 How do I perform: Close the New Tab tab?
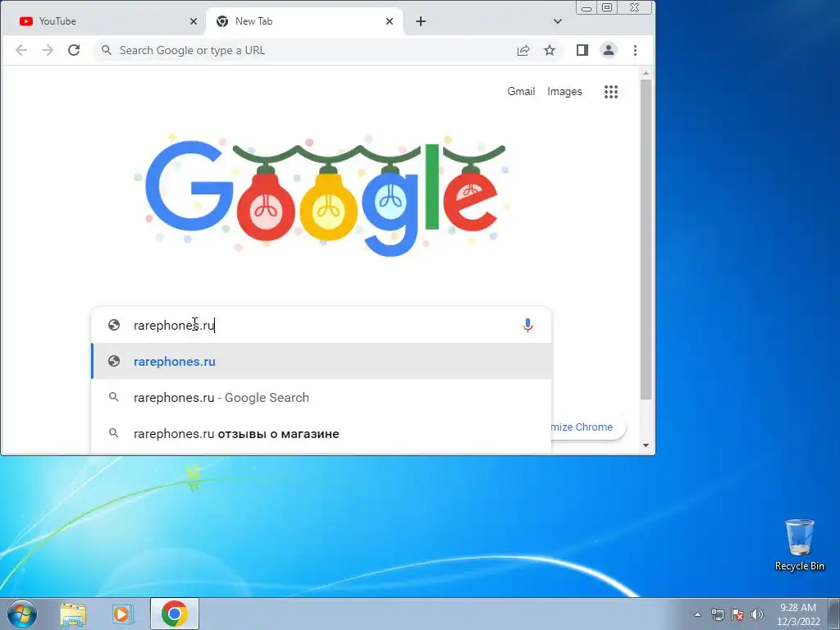(390, 21)
